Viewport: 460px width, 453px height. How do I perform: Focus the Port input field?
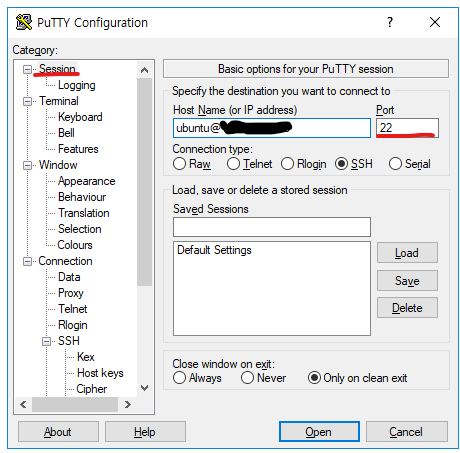(407, 128)
